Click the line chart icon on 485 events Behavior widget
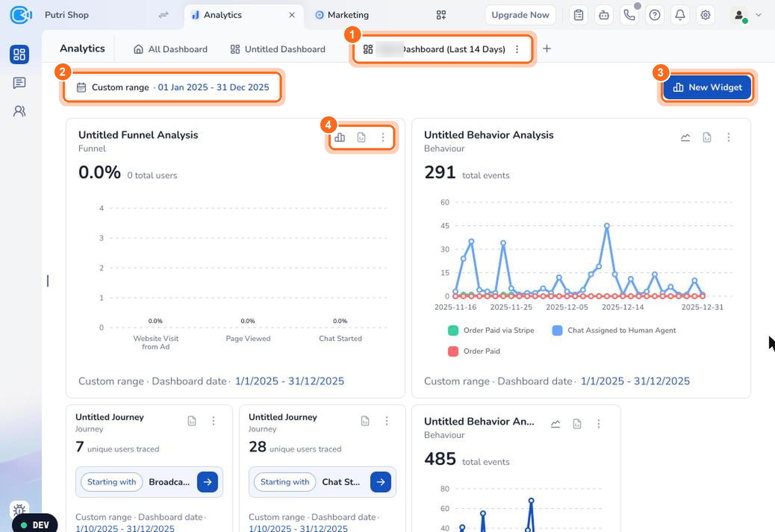 pyautogui.click(x=555, y=424)
